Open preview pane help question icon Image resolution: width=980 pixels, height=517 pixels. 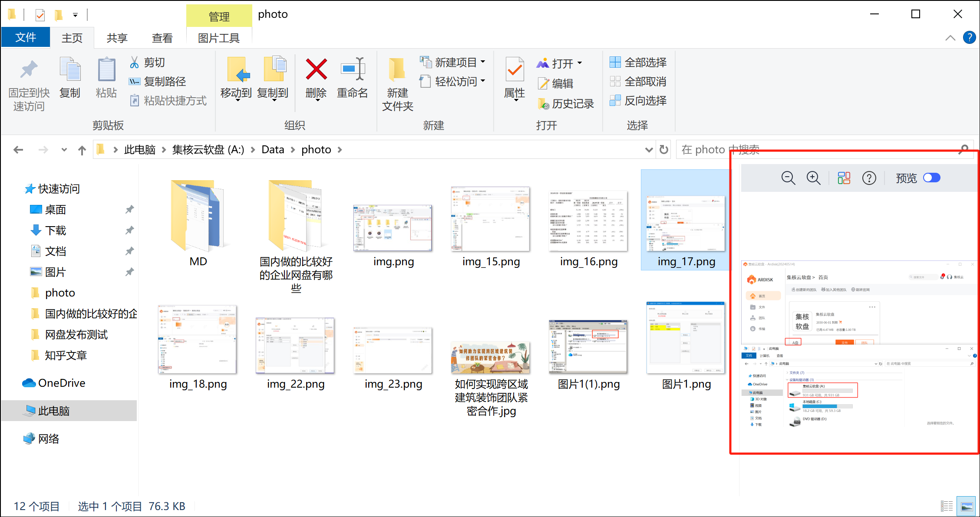click(869, 178)
